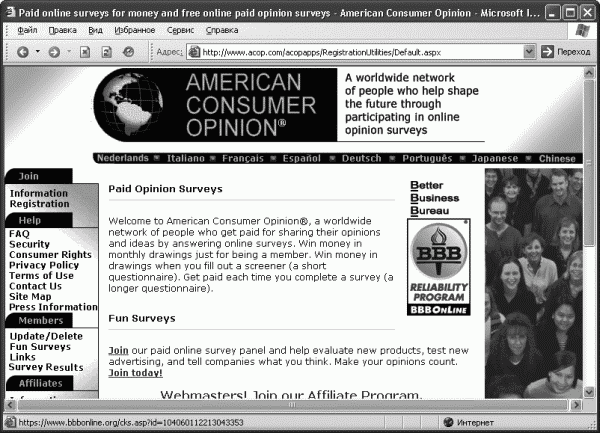Open the Файл menu

pos(27,30)
